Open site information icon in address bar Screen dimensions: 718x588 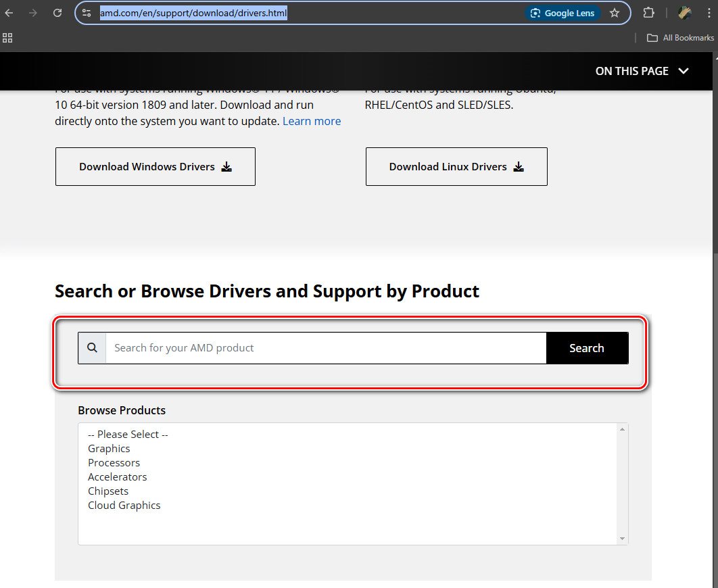(x=86, y=13)
